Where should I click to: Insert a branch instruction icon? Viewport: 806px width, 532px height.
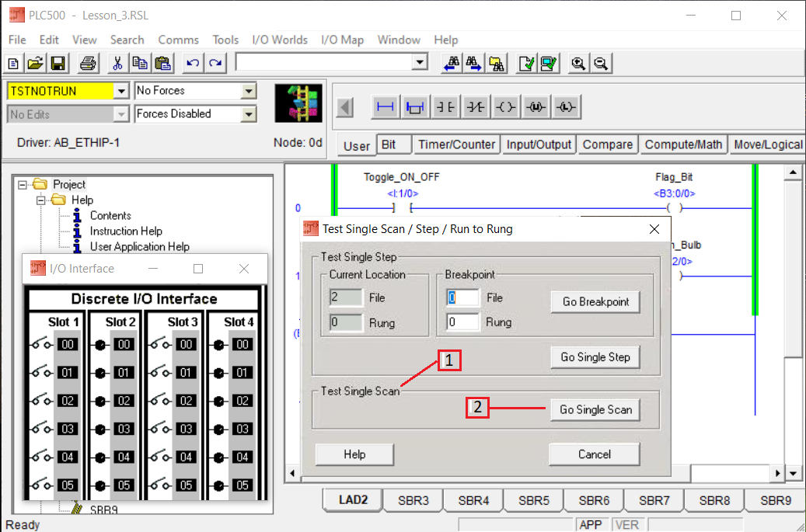[x=415, y=107]
